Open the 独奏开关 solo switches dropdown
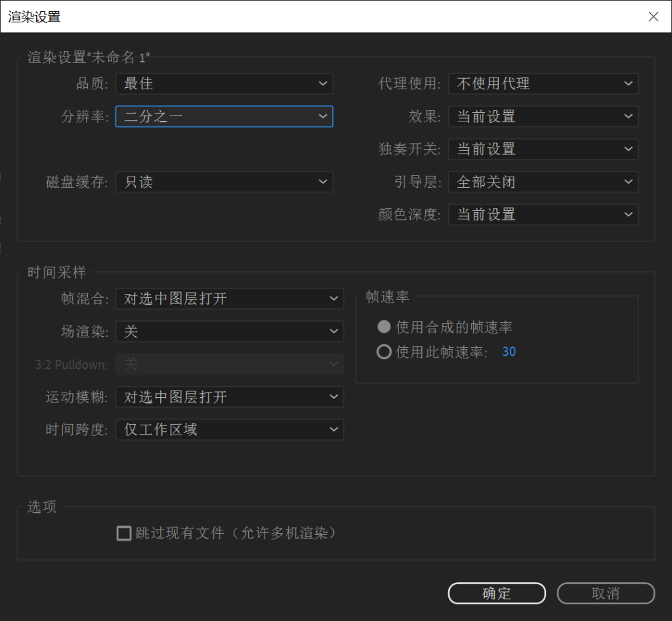The height and width of the screenshot is (621, 672). tap(543, 150)
